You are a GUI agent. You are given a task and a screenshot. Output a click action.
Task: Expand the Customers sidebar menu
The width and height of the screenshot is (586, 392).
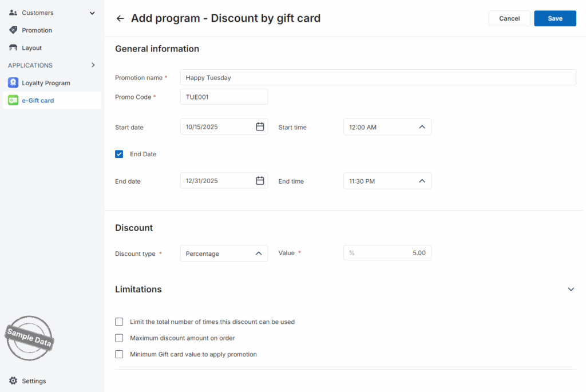coord(92,13)
